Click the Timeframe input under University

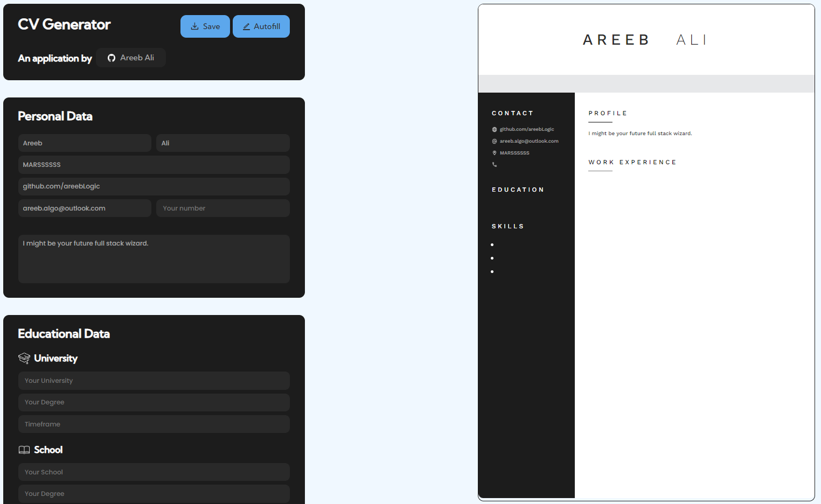coord(154,424)
